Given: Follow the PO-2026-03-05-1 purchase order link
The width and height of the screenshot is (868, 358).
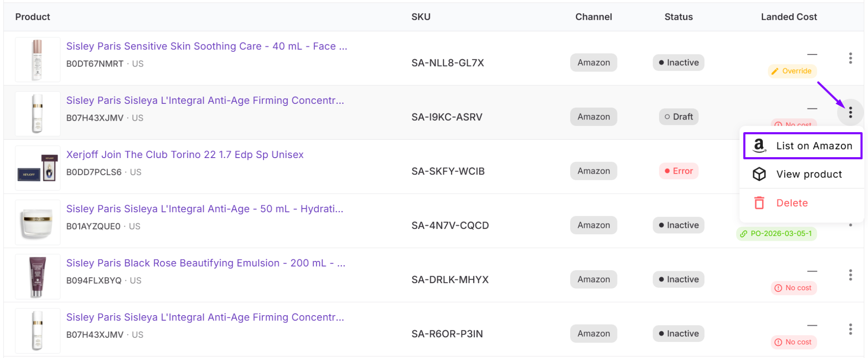Looking at the screenshot, I should coord(776,233).
